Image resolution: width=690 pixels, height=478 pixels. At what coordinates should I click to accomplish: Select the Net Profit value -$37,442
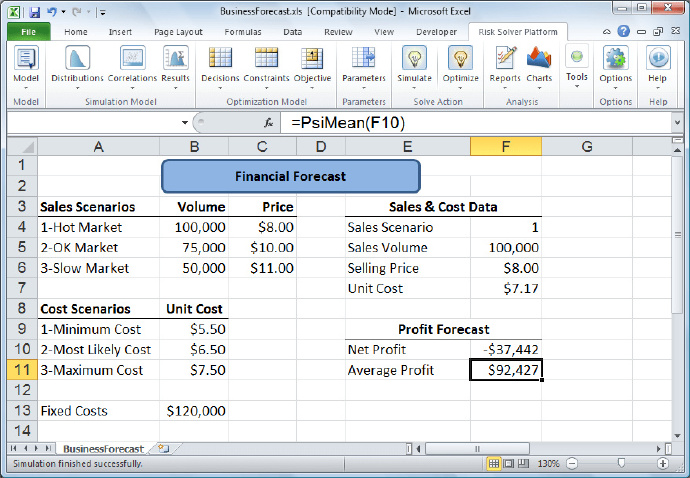(x=506, y=349)
